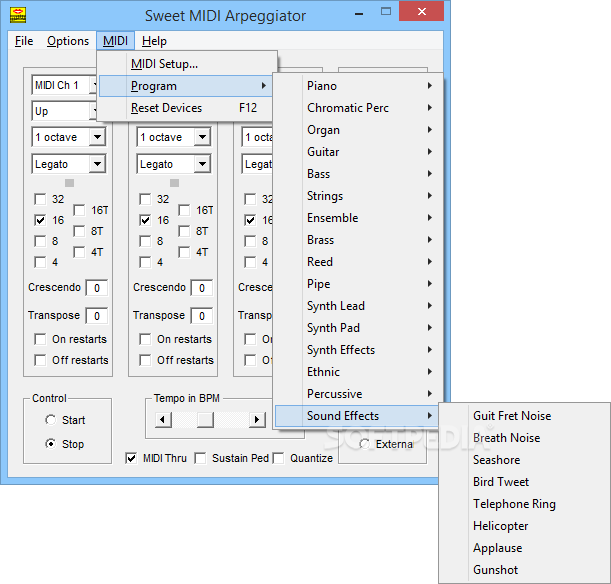Select the External radio button
The width and height of the screenshot is (611, 584).
(365, 444)
